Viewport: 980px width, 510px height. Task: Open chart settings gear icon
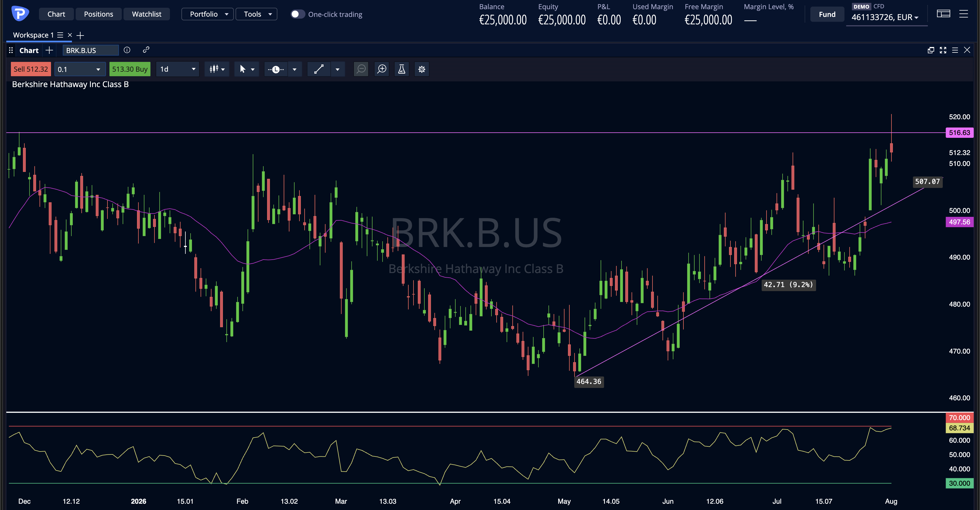(422, 69)
